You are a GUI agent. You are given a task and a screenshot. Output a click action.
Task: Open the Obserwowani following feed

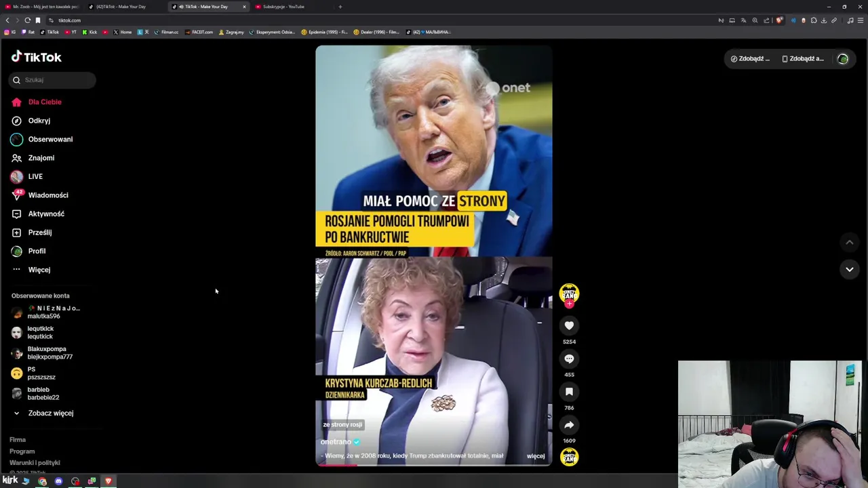click(42, 139)
